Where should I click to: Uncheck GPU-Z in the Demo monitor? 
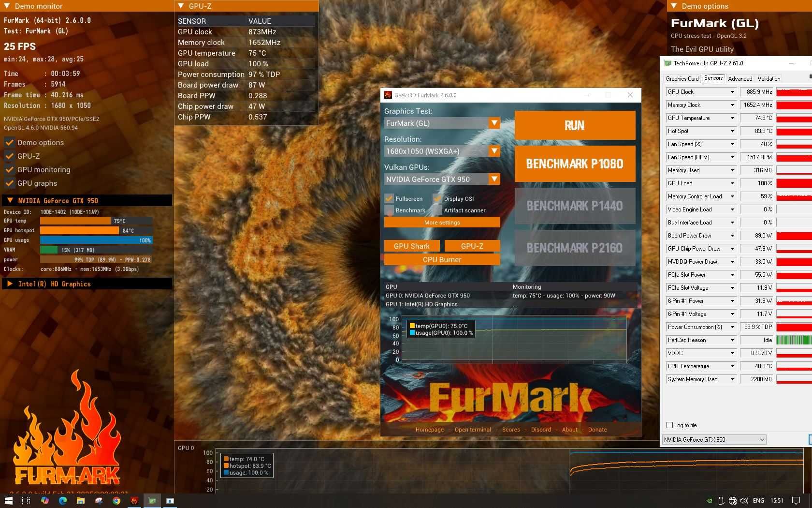coord(9,156)
